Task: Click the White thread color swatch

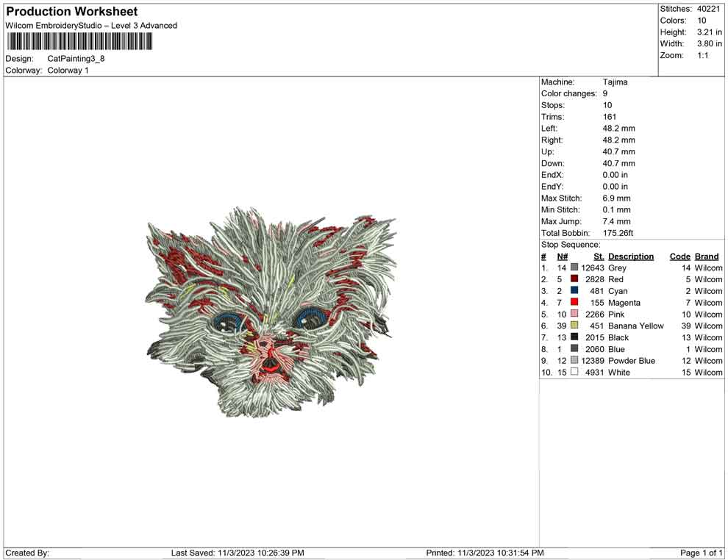Action: (x=574, y=373)
